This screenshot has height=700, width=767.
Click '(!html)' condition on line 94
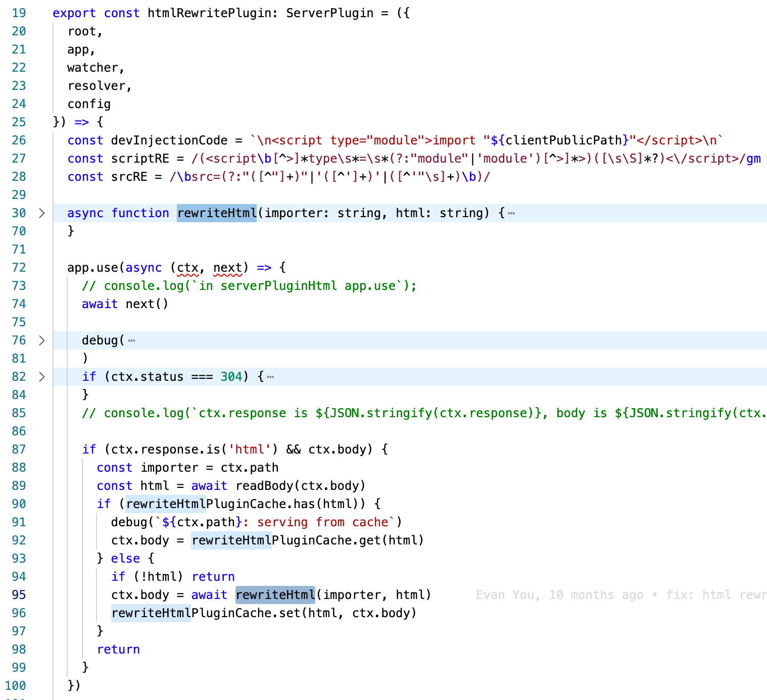tap(158, 577)
